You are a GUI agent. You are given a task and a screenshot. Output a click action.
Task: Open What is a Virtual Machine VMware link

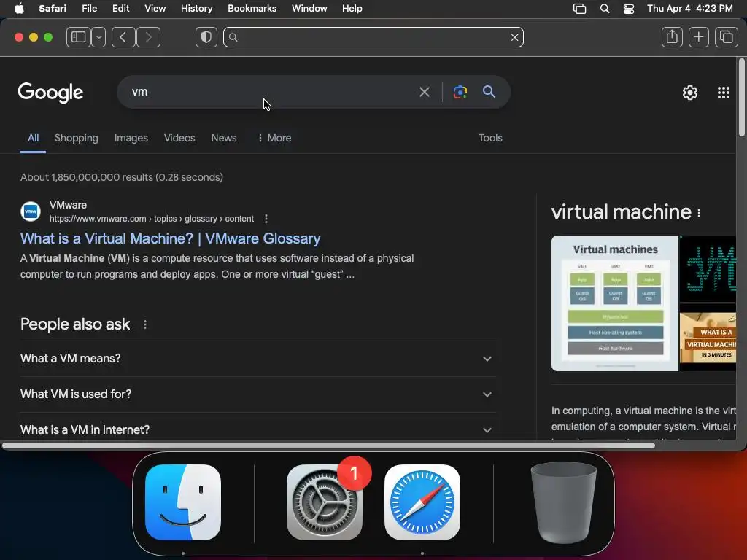click(x=170, y=238)
